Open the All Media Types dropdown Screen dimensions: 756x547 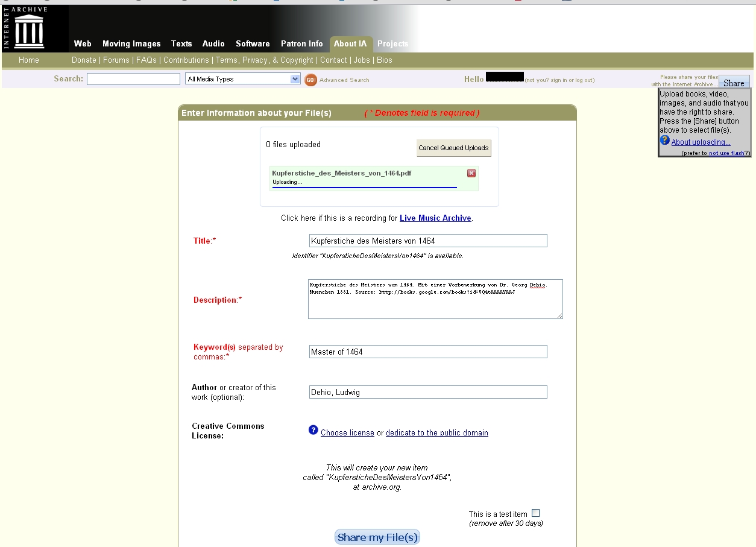pyautogui.click(x=243, y=79)
